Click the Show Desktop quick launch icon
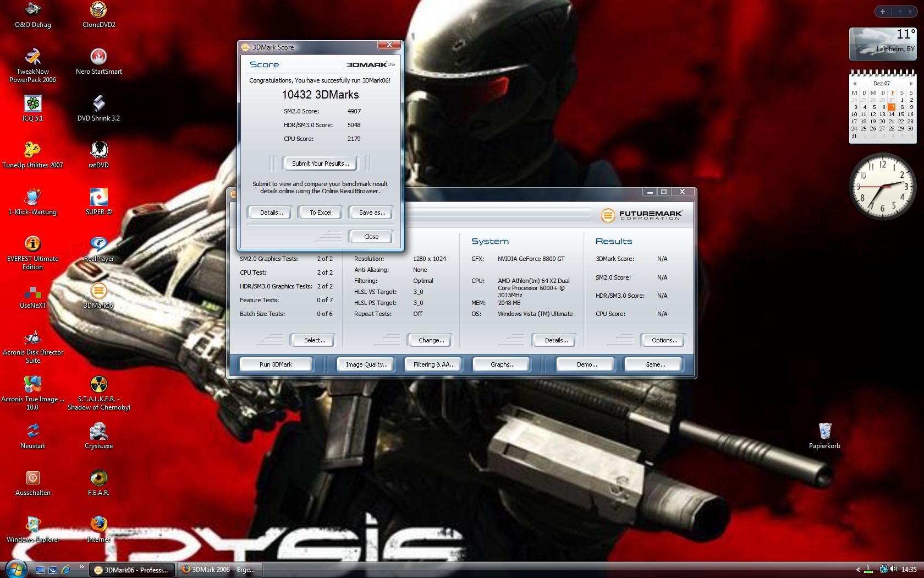Screen dimensions: 924x578 (x=40, y=570)
